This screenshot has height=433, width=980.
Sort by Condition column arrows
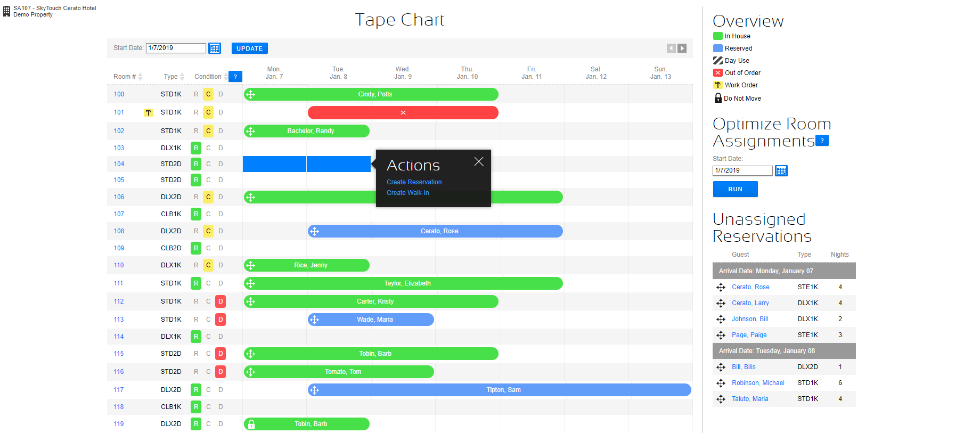point(226,77)
